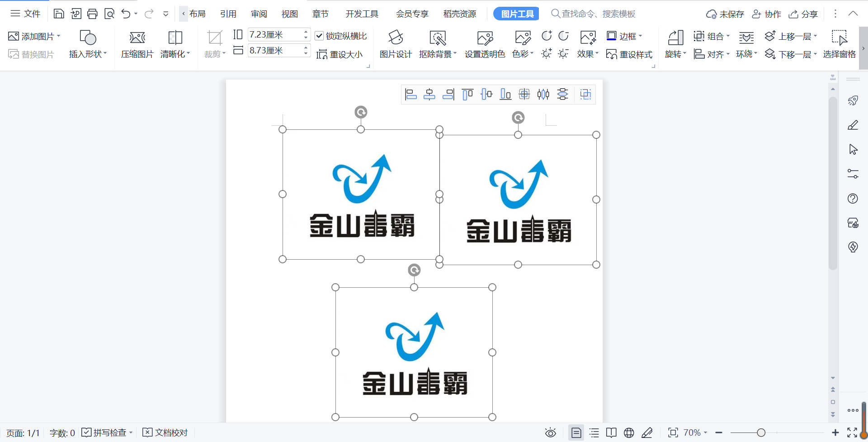Click Document Proofreading (文档校对)

(165, 432)
